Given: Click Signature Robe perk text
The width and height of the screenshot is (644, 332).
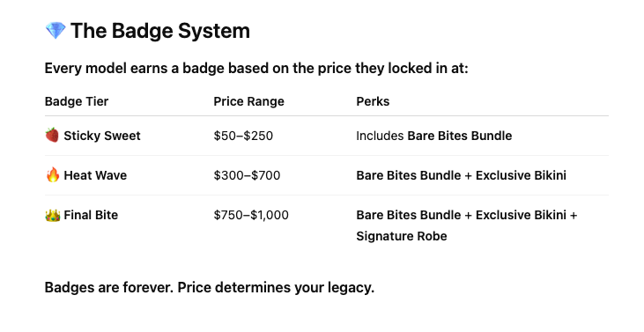Looking at the screenshot, I should coord(402,236).
